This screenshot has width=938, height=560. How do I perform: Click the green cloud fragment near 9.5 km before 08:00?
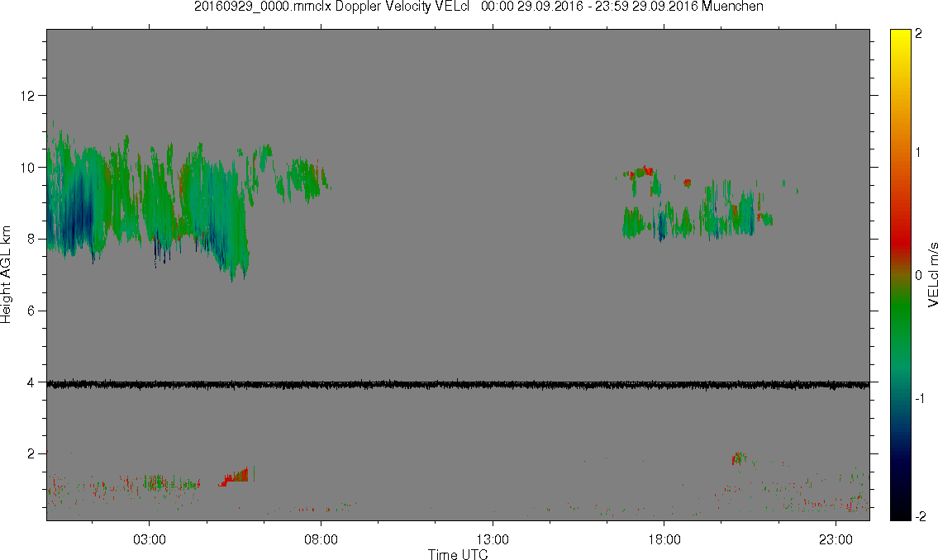point(307,178)
